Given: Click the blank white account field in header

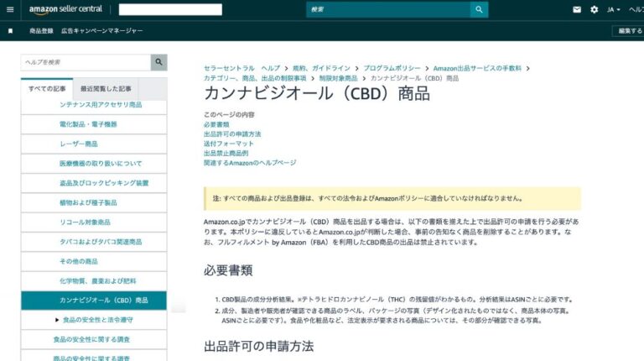Looking at the screenshot, I should point(170,9).
